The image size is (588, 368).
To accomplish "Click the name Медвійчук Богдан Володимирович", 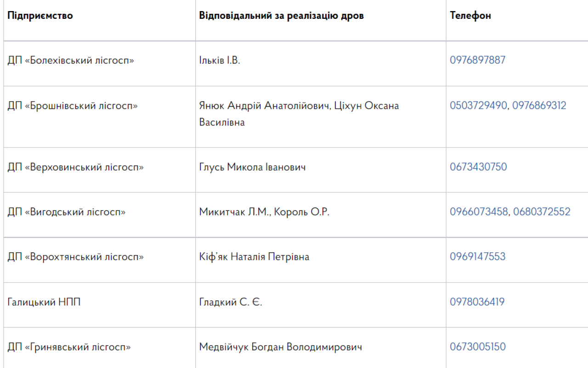I will (280, 347).
